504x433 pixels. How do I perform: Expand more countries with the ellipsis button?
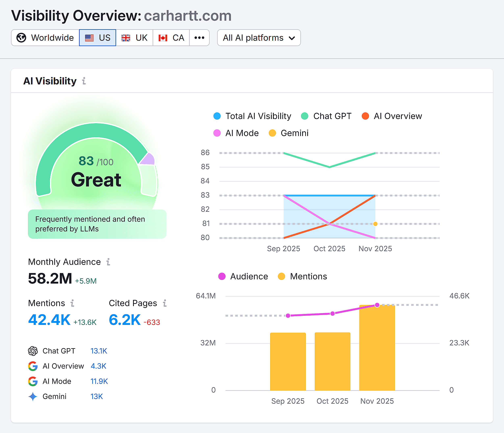click(199, 38)
